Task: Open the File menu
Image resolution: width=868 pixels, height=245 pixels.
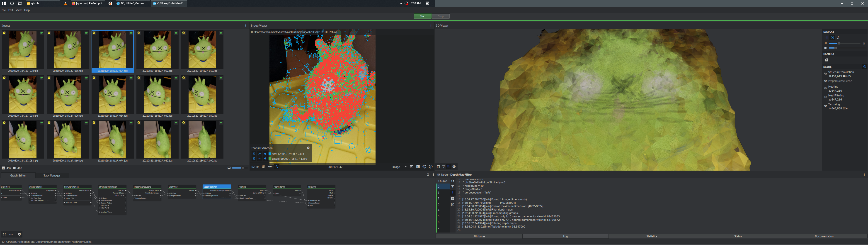Action: point(4,10)
